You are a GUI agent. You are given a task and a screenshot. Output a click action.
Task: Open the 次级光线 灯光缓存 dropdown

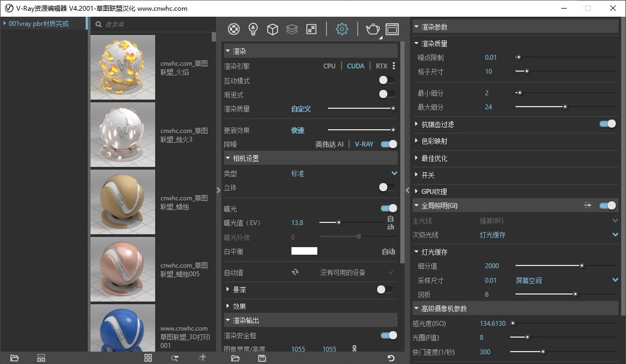(x=615, y=235)
